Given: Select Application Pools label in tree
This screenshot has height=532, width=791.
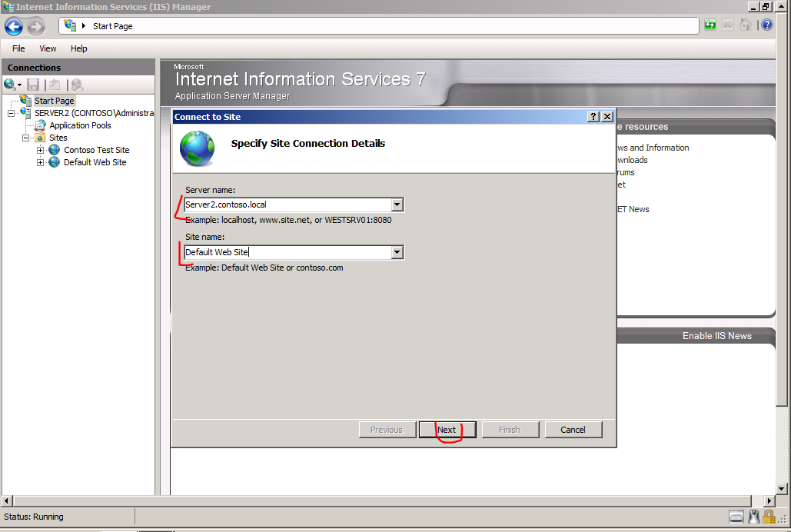Looking at the screenshot, I should coord(80,125).
